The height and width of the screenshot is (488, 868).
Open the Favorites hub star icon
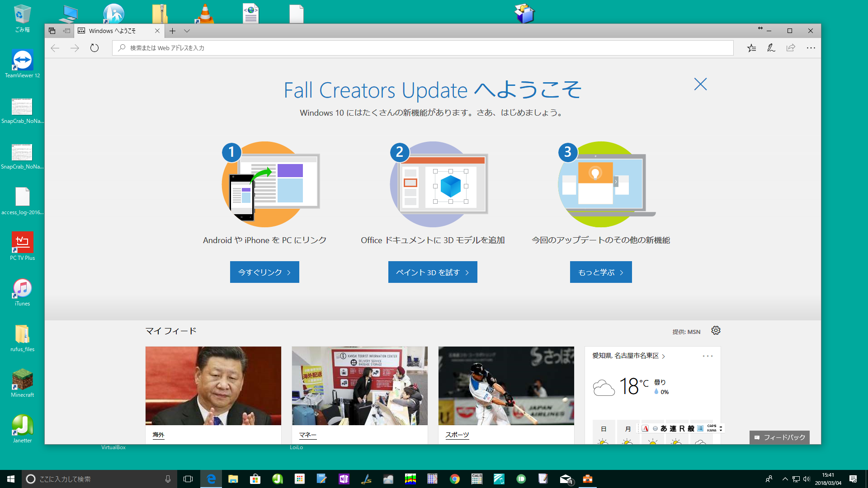751,48
